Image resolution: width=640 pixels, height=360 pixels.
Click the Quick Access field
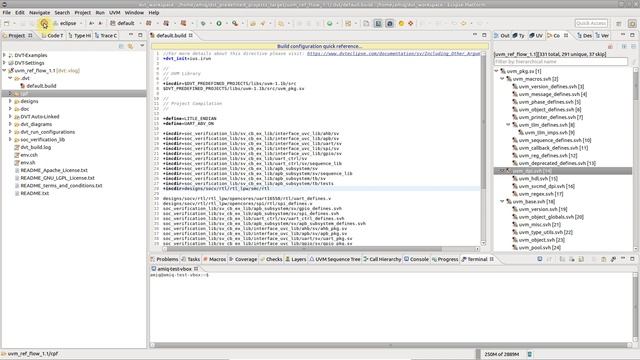[x=591, y=23]
